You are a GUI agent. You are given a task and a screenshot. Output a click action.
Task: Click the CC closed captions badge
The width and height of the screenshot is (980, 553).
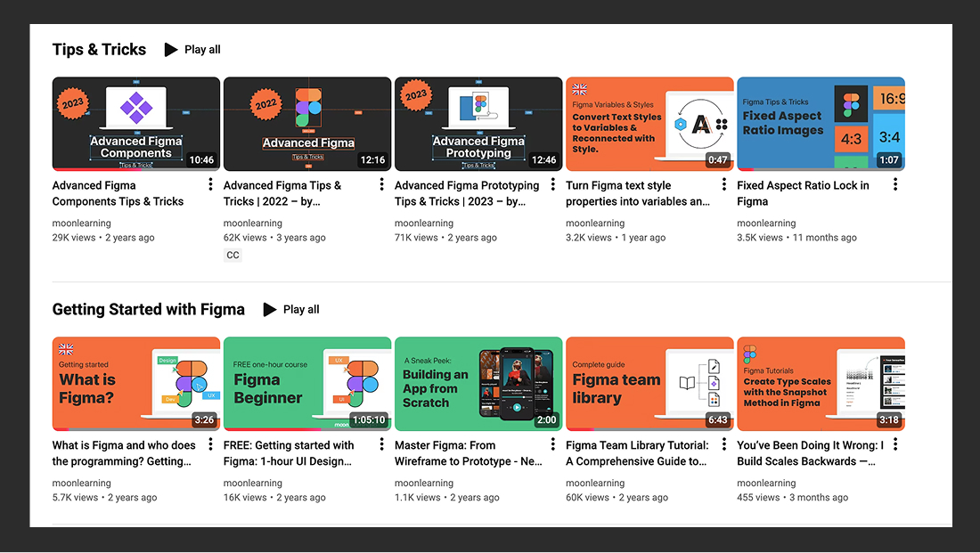click(233, 256)
